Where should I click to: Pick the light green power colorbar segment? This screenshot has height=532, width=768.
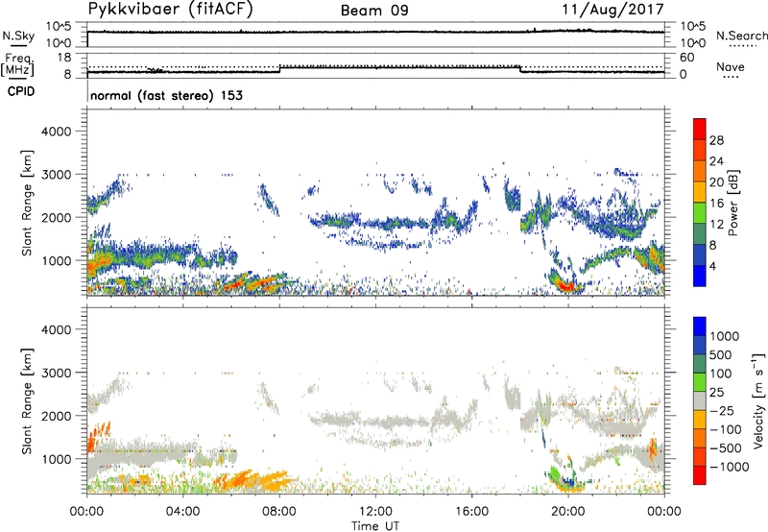[x=700, y=212]
